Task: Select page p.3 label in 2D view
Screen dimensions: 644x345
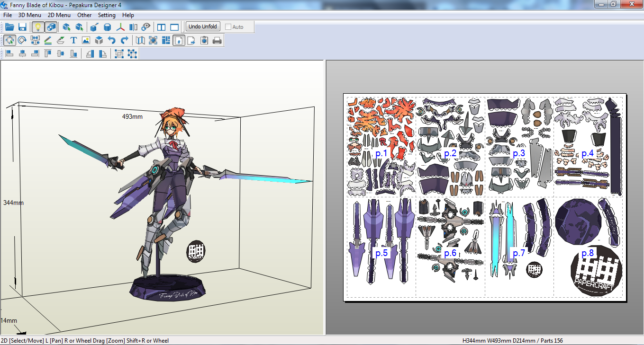Action: click(x=519, y=153)
